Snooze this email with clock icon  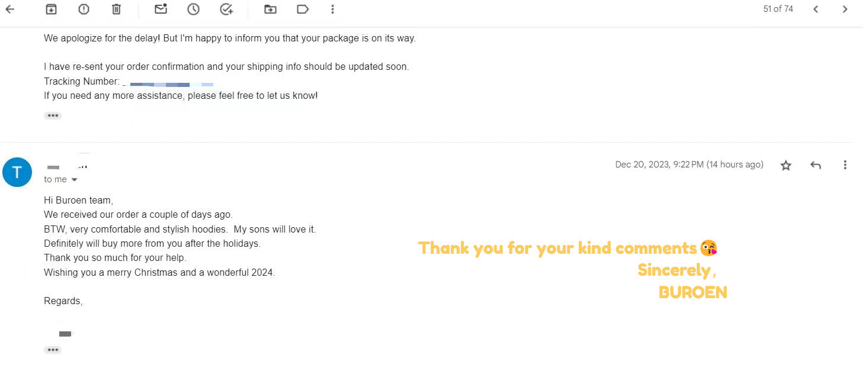[193, 9]
